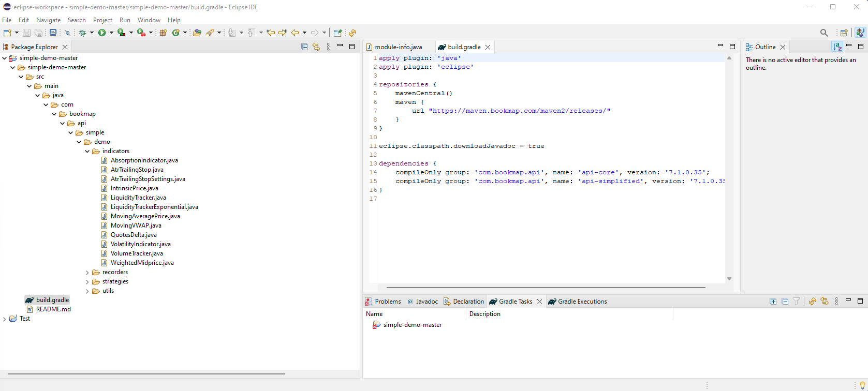Click the Coverage run icon
The image size is (868, 391).
click(x=121, y=33)
